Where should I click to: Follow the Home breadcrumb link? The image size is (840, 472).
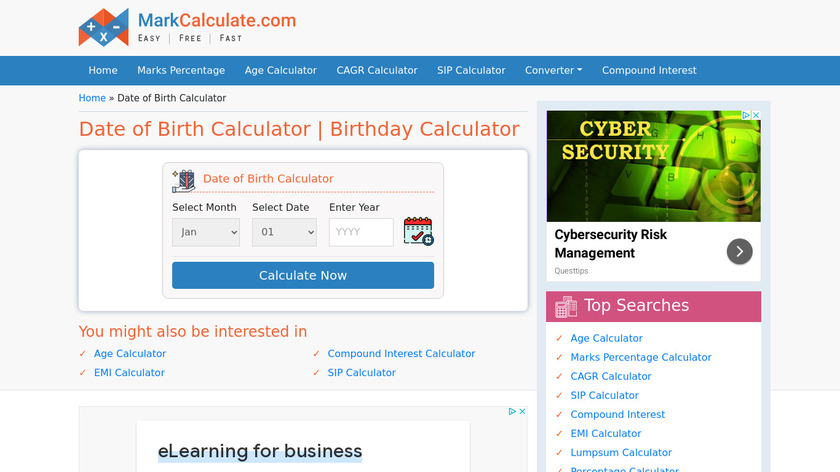(92, 98)
